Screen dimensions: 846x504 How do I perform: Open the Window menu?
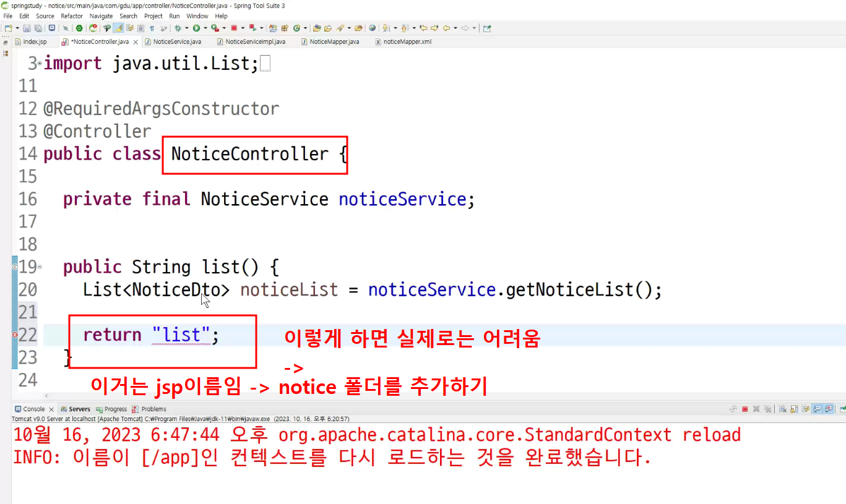click(197, 16)
